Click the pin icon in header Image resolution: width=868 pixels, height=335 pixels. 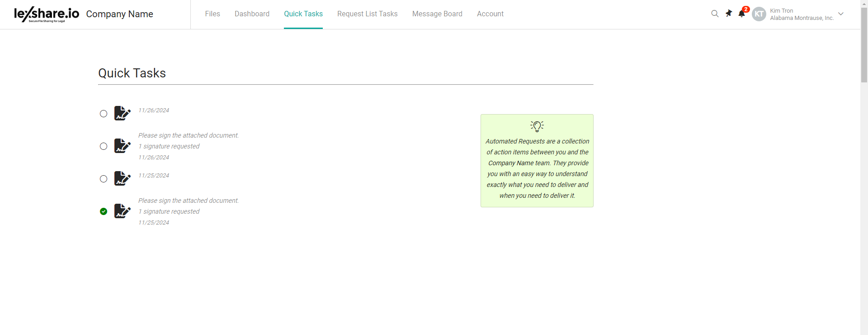(x=728, y=14)
